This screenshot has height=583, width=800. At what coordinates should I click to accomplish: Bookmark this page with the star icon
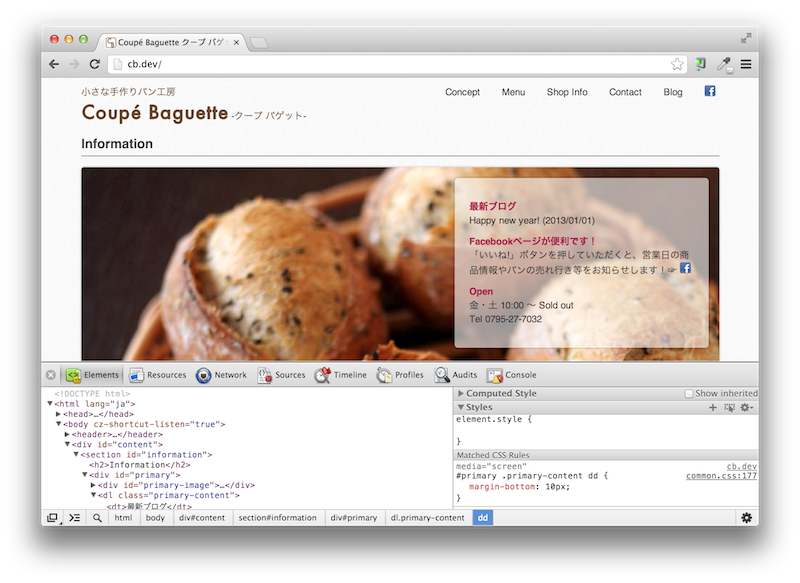pos(677,64)
